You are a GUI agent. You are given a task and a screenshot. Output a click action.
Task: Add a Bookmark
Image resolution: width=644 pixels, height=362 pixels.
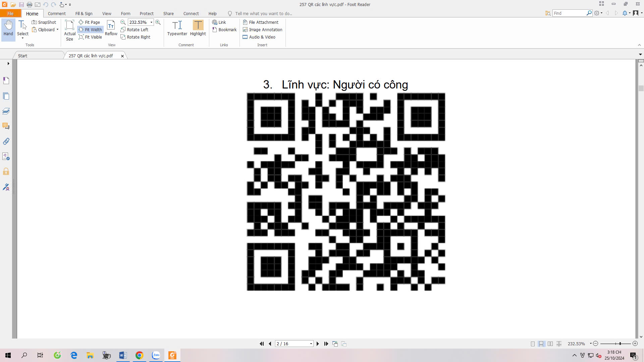224,29
